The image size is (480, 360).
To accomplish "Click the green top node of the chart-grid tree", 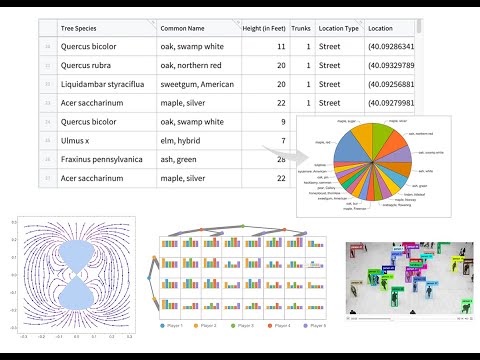I will pyautogui.click(x=243, y=226).
